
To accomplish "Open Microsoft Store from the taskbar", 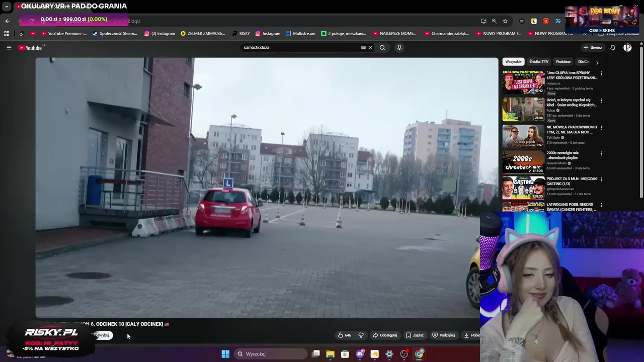I will 345,354.
